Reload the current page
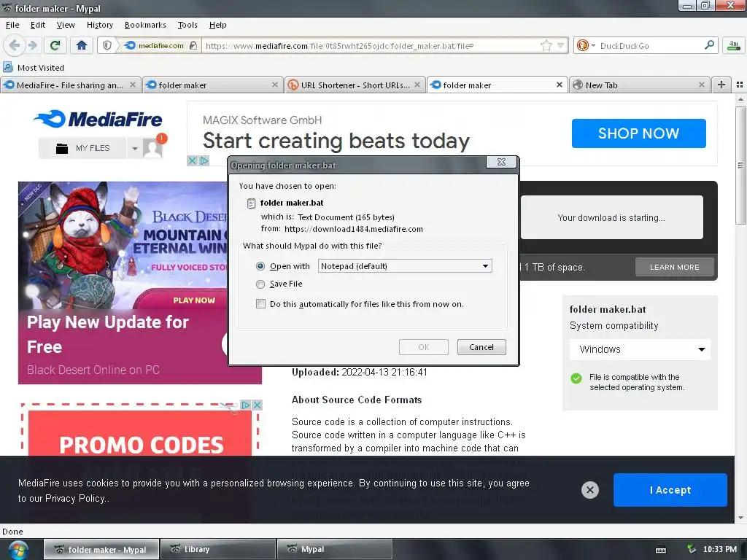Image resolution: width=747 pixels, height=560 pixels. [x=55, y=45]
